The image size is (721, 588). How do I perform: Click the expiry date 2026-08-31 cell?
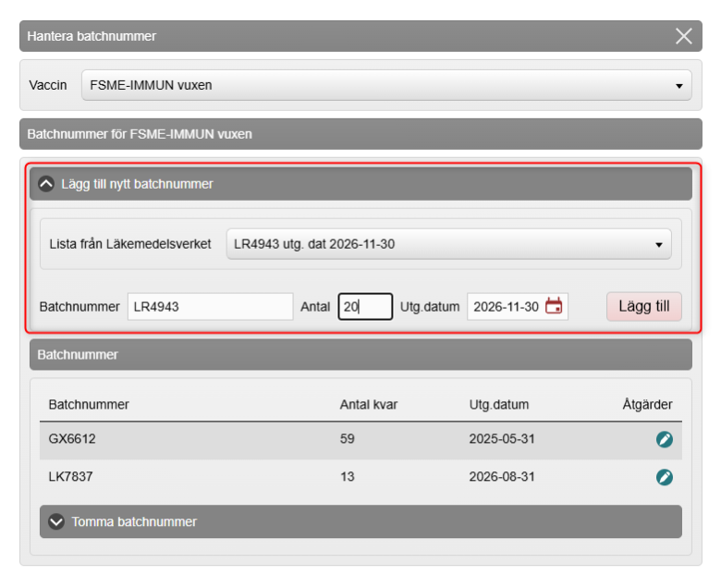[500, 477]
